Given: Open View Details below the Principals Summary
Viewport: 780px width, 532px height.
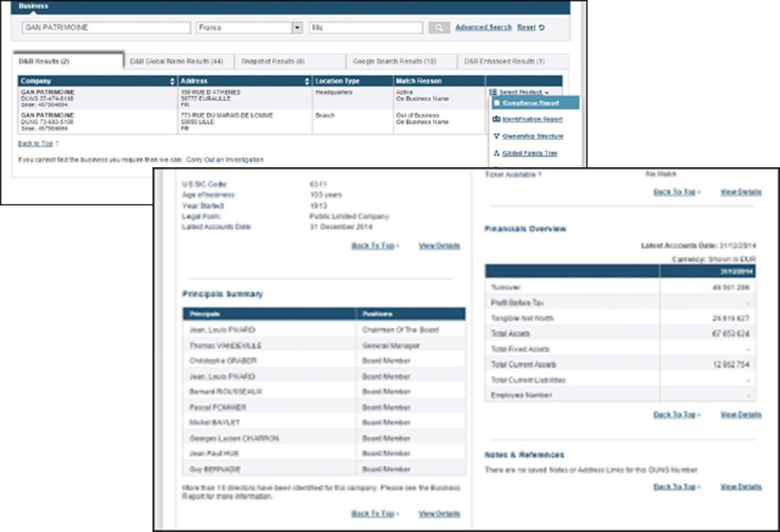Looking at the screenshot, I should coord(439,514).
